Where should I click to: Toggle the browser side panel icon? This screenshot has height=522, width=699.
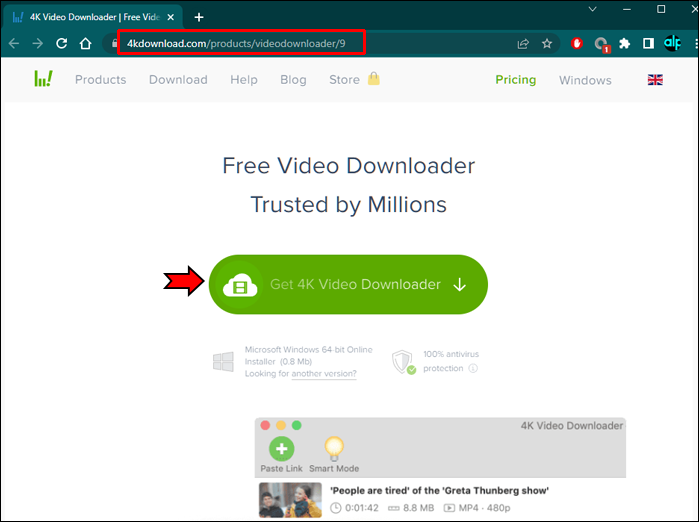tap(648, 43)
